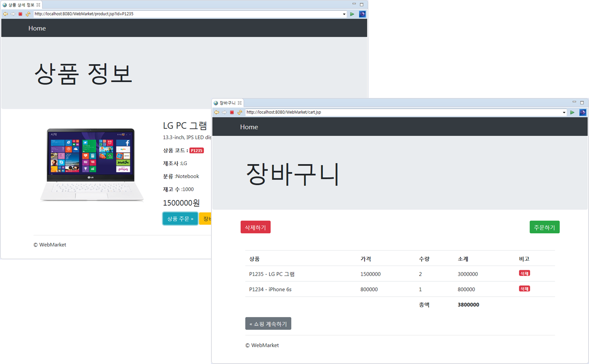Click forward arrow in cart browser toolbar
Image resolution: width=589 pixels, height=364 pixels.
pyautogui.click(x=224, y=112)
